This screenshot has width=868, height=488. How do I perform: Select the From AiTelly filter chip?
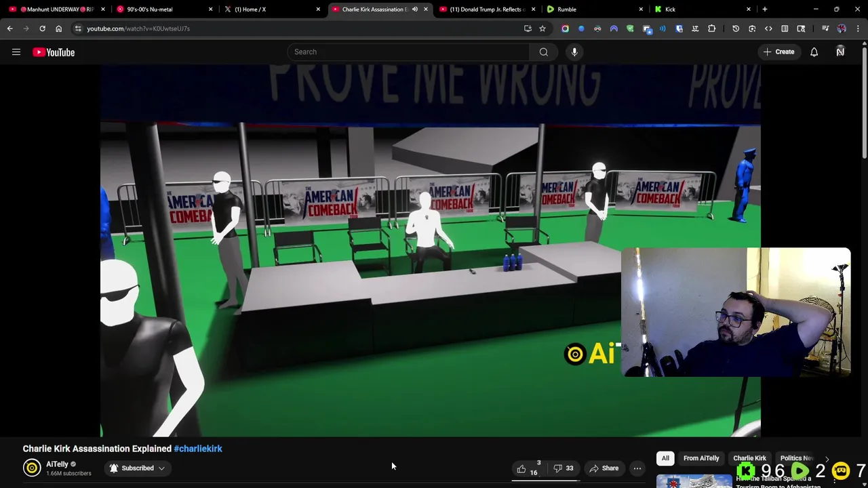tap(701, 458)
